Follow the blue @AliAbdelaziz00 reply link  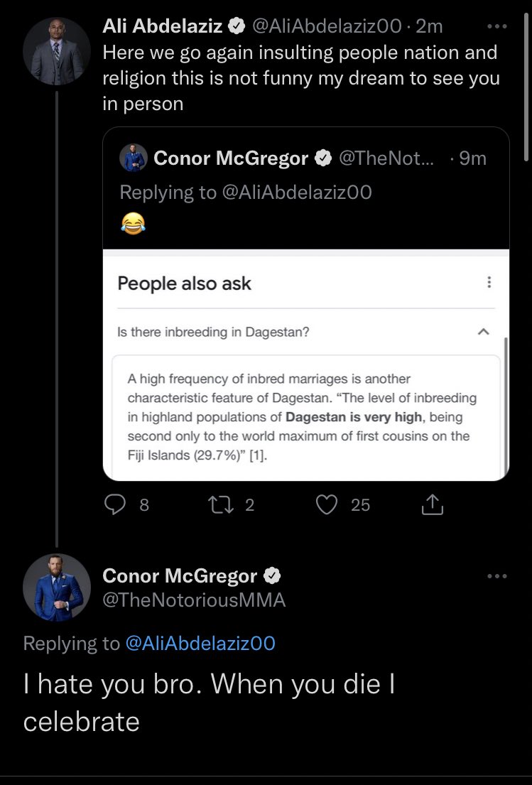point(200,643)
